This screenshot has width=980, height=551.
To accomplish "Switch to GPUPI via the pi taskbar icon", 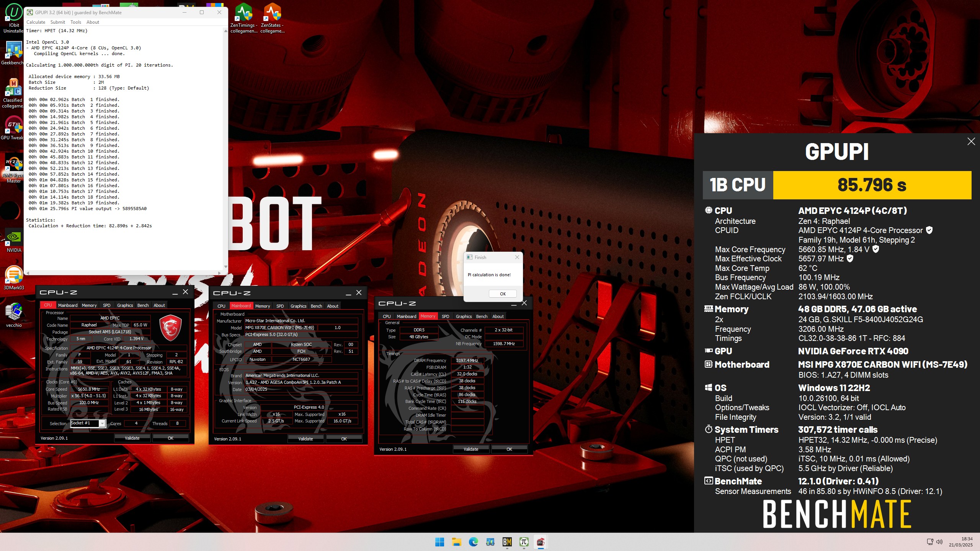I will (524, 542).
